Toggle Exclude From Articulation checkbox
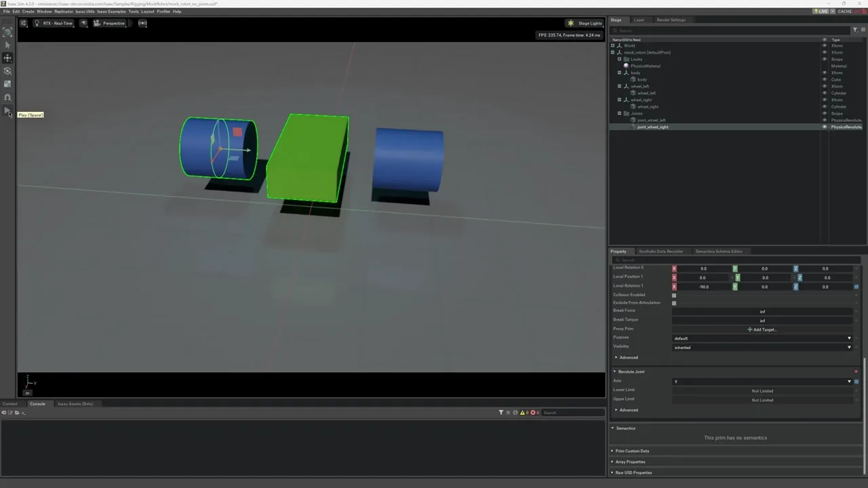The image size is (868, 488). [674, 303]
